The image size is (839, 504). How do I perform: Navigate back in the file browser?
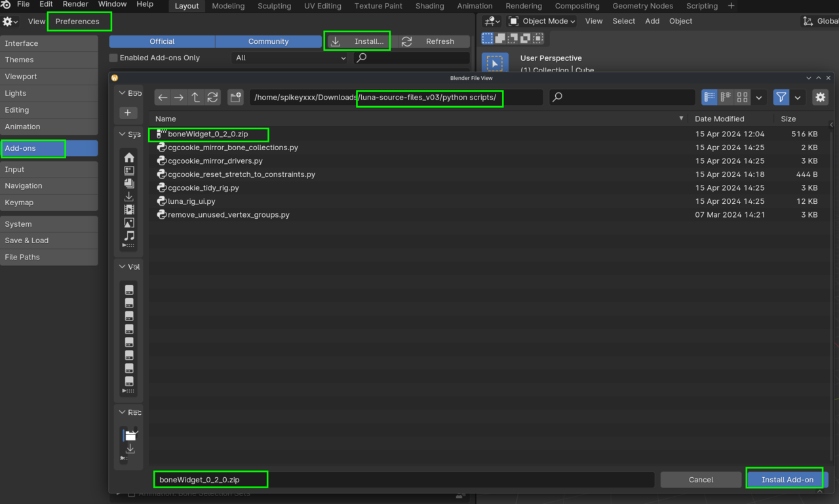(162, 97)
